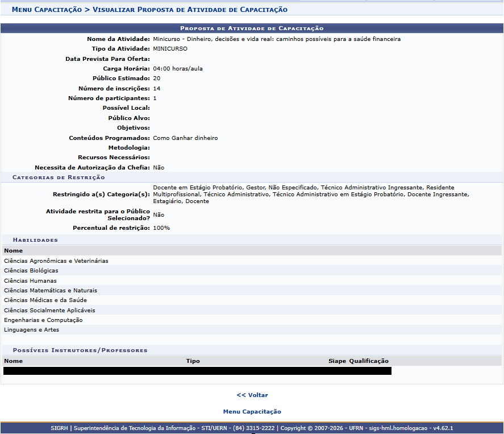Select the Número de participantes value '1'
This screenshot has width=504, height=434.
155,98
